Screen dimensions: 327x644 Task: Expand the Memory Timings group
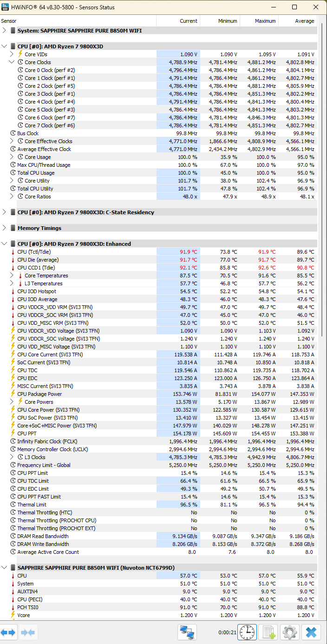pos(4,228)
